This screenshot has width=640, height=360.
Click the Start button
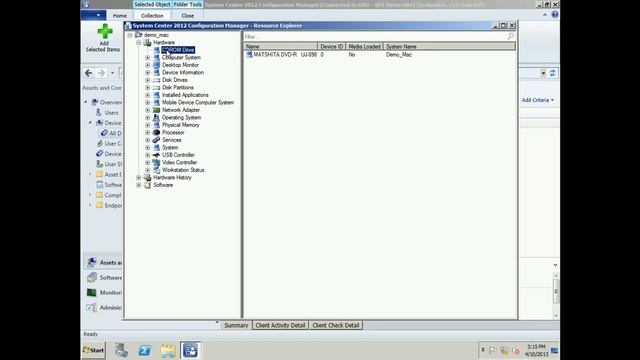tap(93, 350)
